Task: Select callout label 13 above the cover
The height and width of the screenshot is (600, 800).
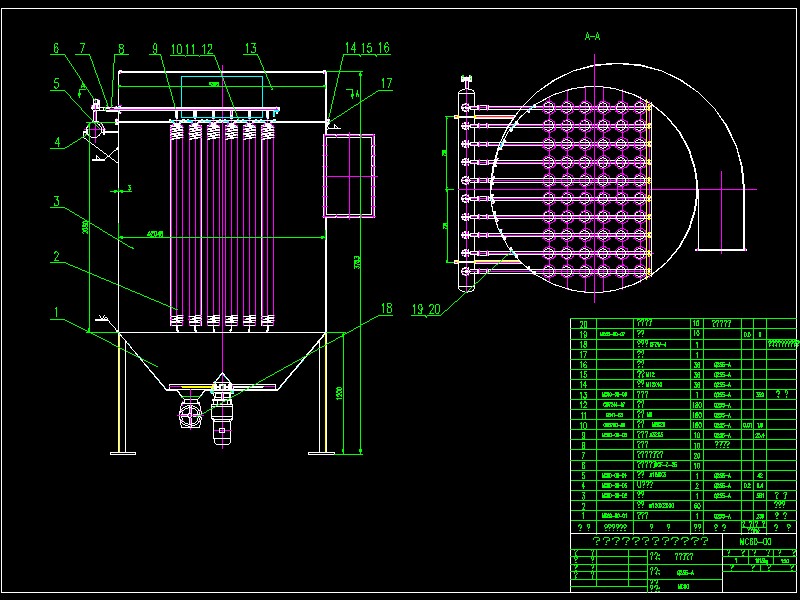Action: (251, 48)
